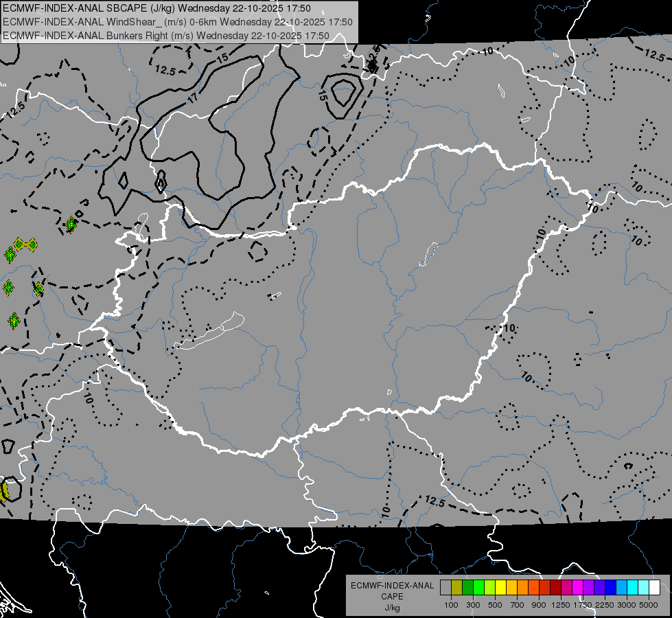Click the dark green legend swatch
The height and width of the screenshot is (618, 672).
coord(467,587)
